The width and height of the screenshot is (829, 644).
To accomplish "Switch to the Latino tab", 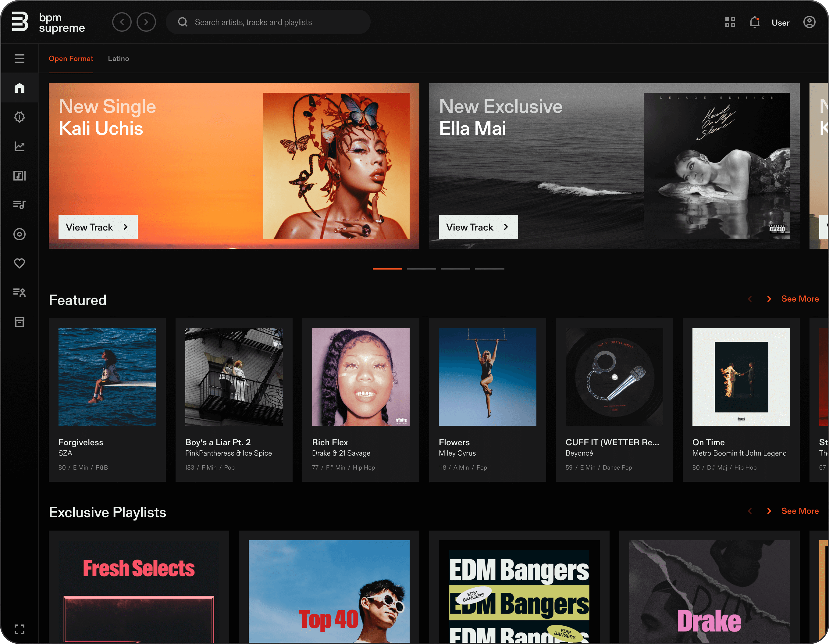I will tap(119, 59).
